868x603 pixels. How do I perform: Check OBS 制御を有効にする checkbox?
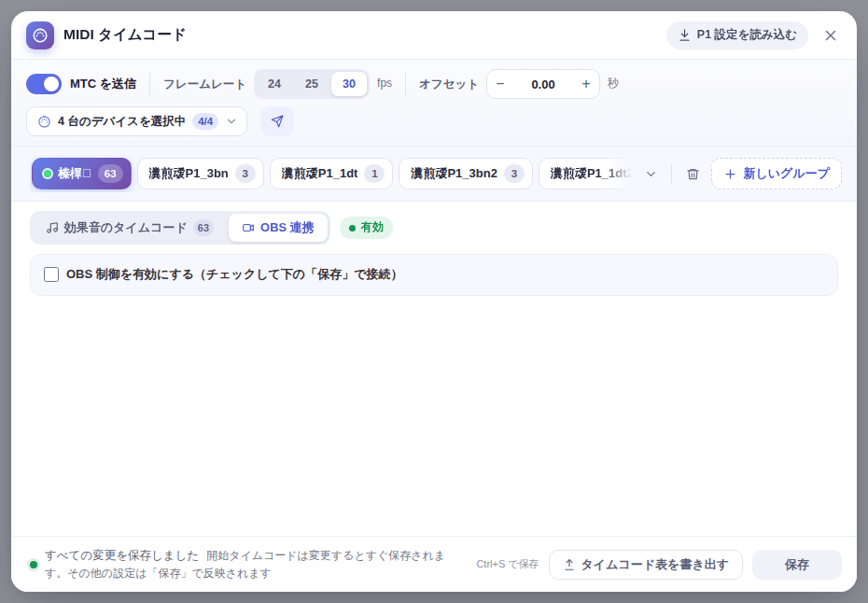tap(51, 274)
